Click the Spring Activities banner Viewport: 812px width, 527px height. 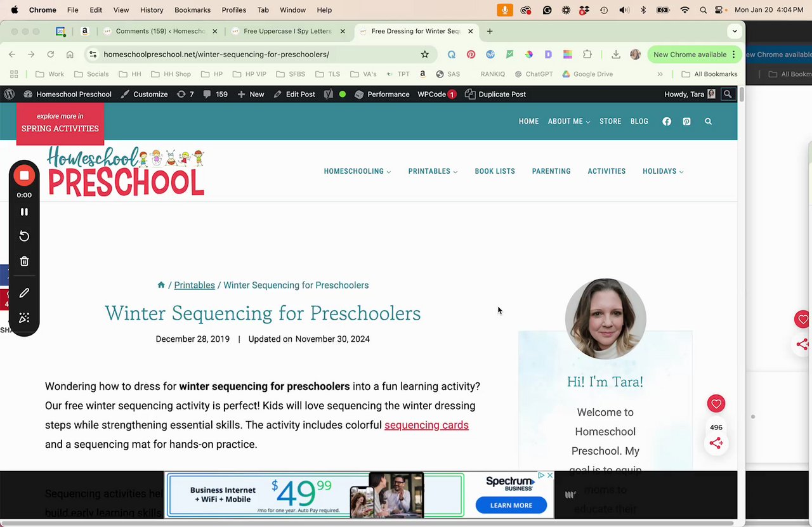(x=60, y=123)
